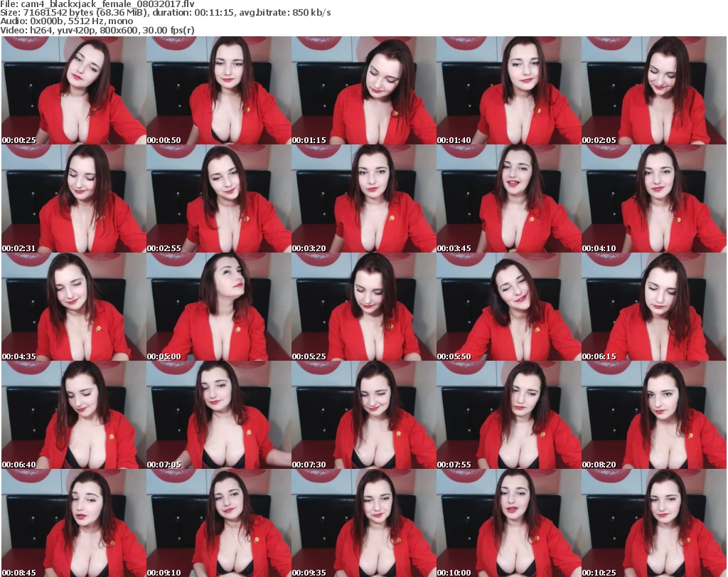728x577 pixels.
Task: Open the frame at 00:03:45
Action: coord(509,198)
